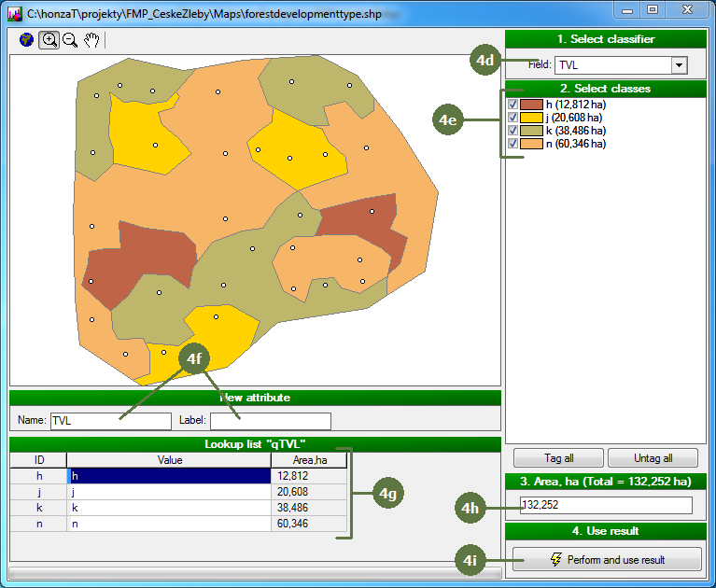Click the Area,ha column header
Screen dimensions: 716x588
[308, 460]
